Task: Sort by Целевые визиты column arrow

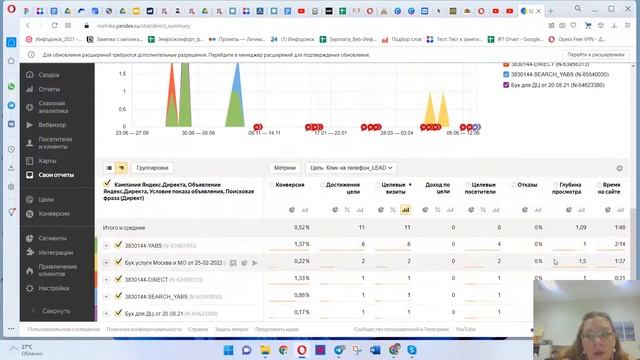Action: [410, 185]
